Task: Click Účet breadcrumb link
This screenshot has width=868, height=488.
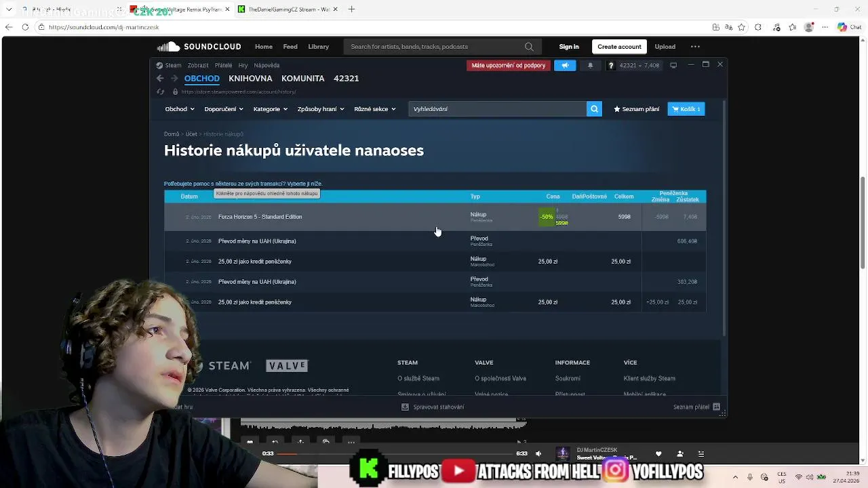Action: tap(191, 134)
